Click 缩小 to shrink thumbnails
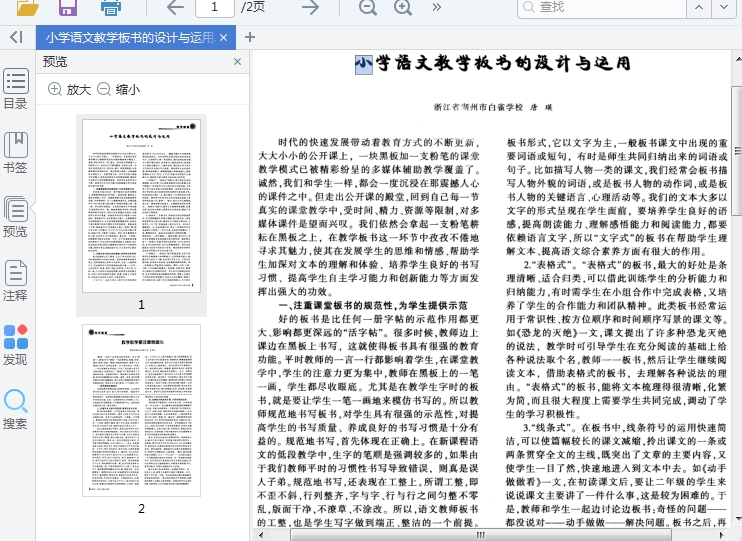The height and width of the screenshot is (541, 742). 118,89
